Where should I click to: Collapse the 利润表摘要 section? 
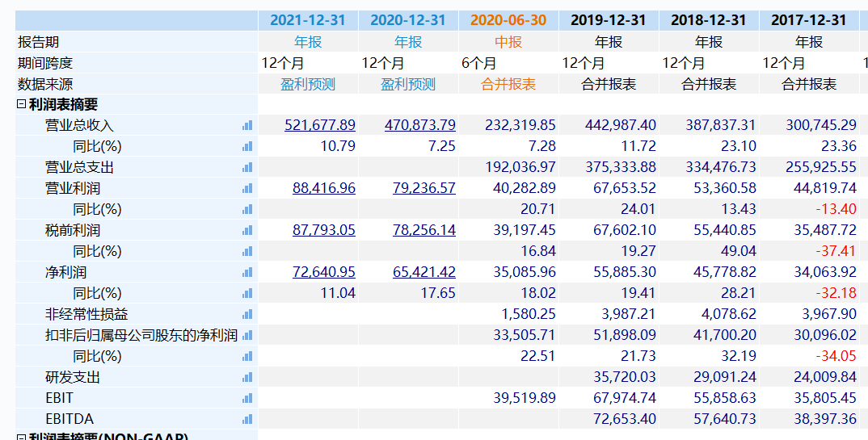point(22,104)
